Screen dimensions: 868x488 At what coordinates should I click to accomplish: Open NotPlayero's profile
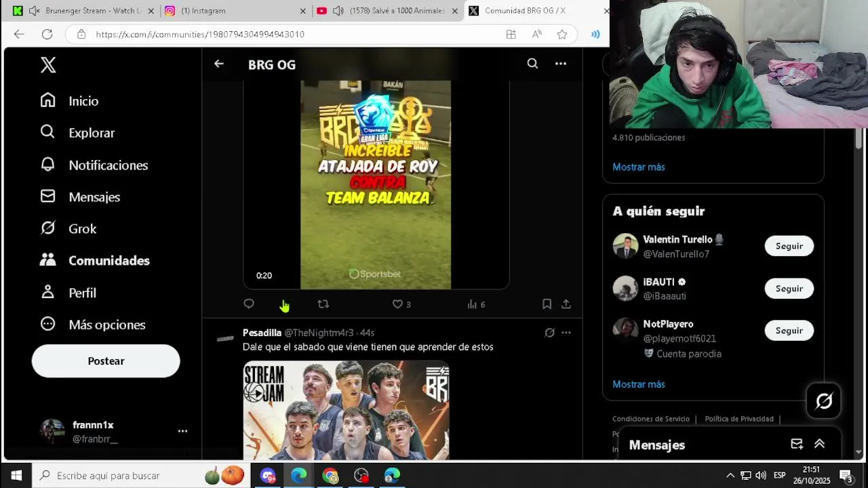point(668,324)
